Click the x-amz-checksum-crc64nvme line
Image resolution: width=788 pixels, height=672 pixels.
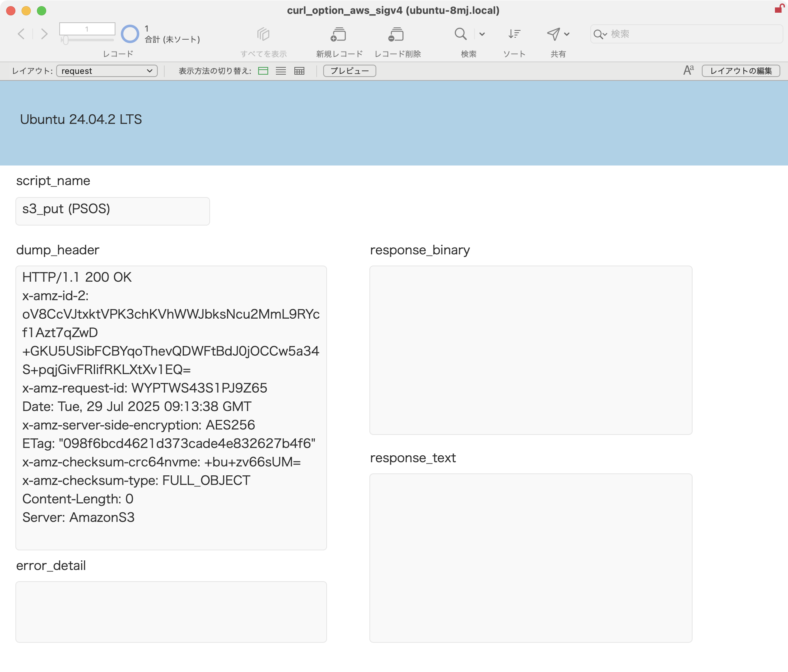(x=162, y=462)
